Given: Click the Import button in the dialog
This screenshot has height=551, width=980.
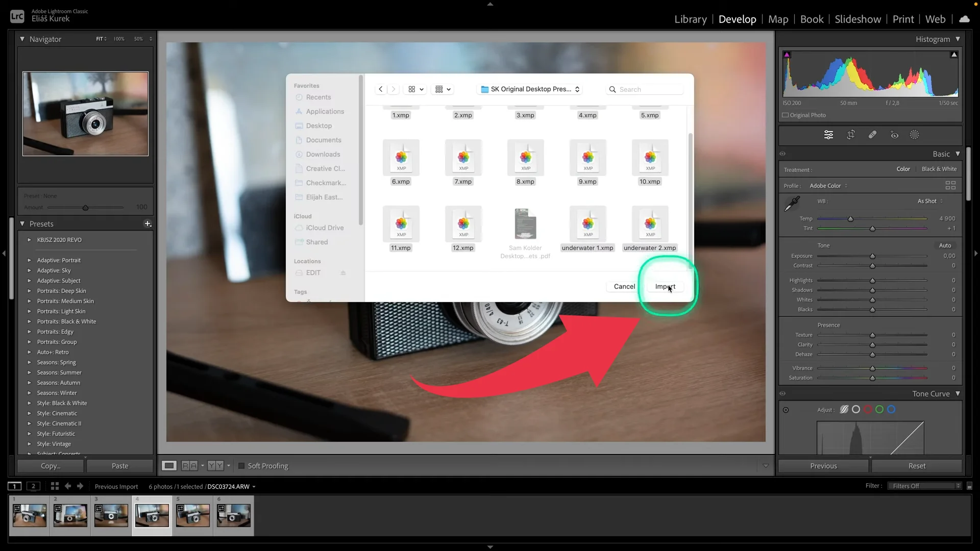Looking at the screenshot, I should click(665, 286).
